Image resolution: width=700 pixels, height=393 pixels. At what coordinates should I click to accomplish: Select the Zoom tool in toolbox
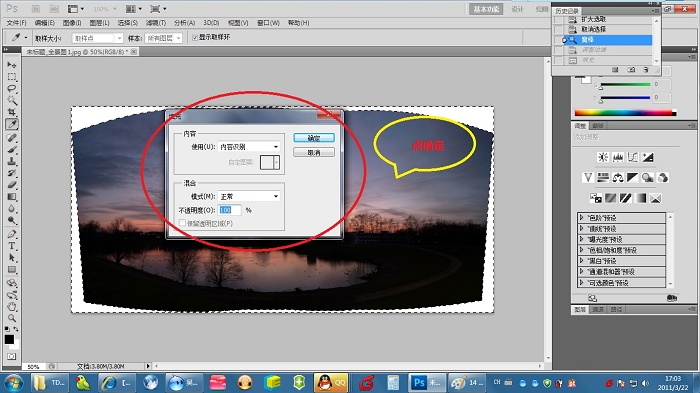point(12,318)
